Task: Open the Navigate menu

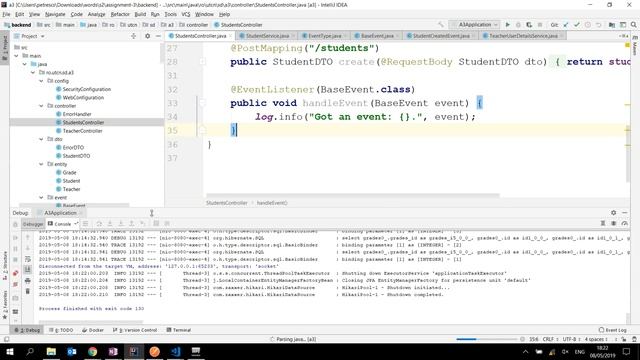Action: click(55, 14)
